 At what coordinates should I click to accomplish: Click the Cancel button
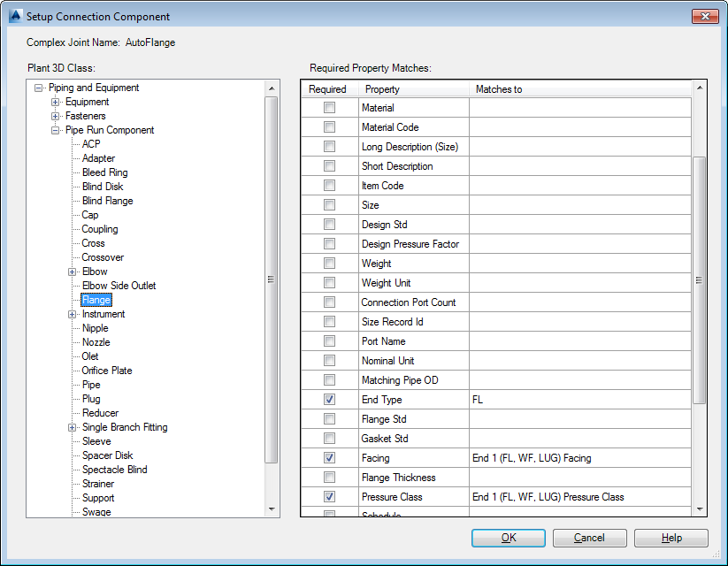tap(589, 538)
